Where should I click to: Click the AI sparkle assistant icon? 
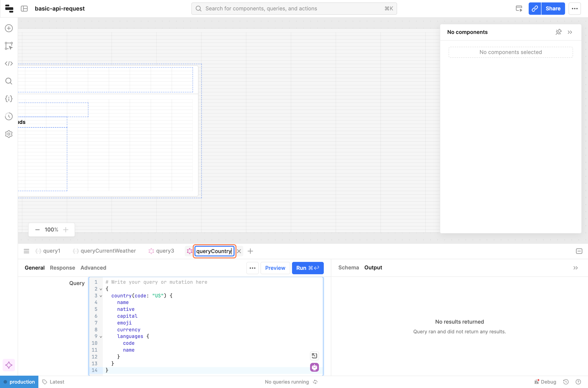coord(9,365)
